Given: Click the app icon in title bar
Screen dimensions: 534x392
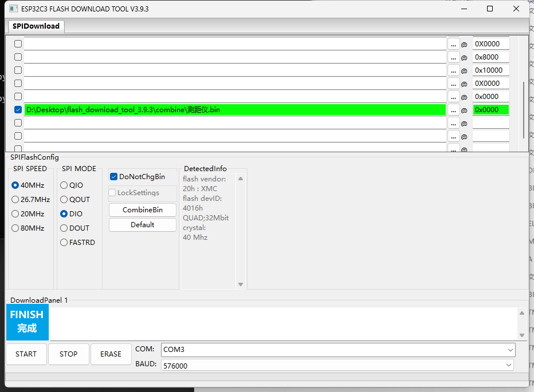Looking at the screenshot, I should (13, 9).
